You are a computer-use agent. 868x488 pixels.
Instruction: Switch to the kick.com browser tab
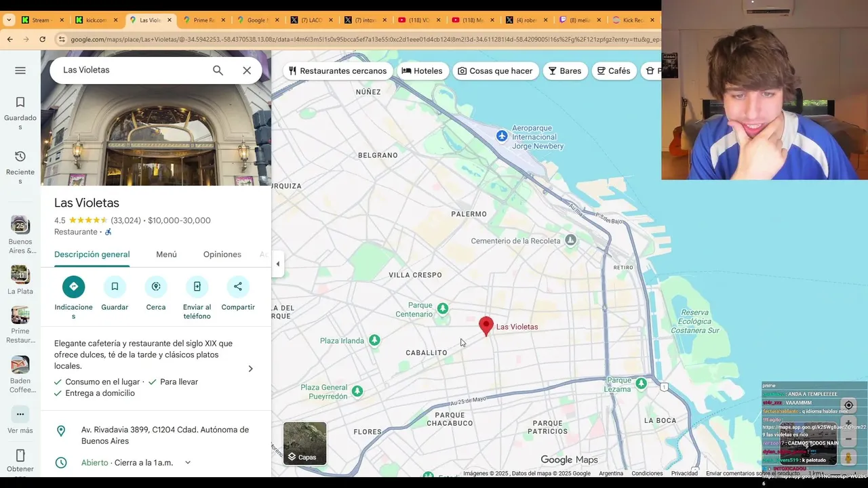click(x=96, y=20)
